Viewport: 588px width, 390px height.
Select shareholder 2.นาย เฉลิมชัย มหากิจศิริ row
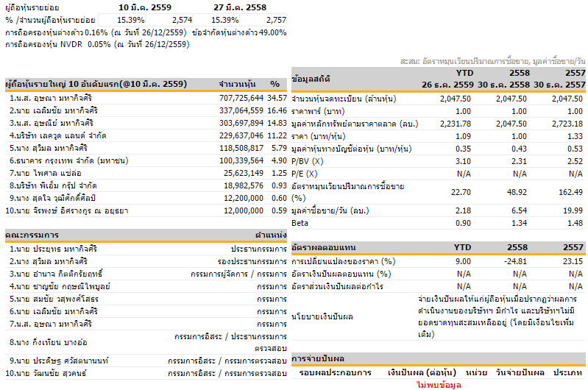[x=146, y=110]
